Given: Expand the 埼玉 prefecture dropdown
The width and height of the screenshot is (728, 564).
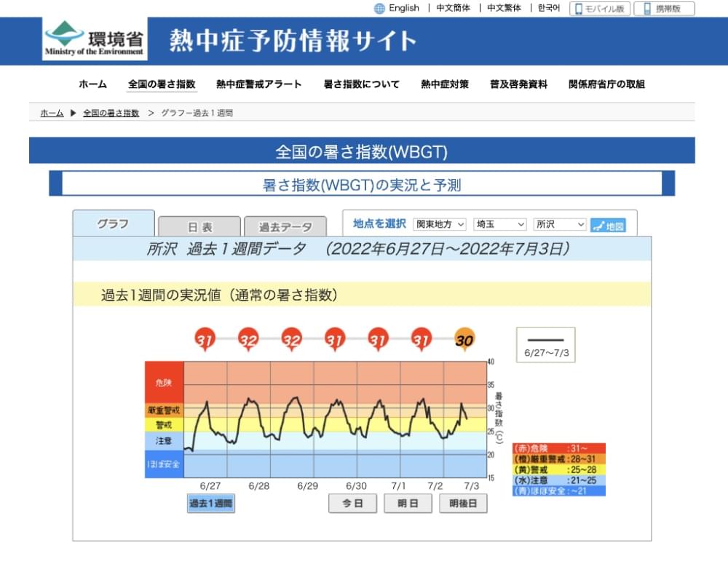Looking at the screenshot, I should point(499,225).
